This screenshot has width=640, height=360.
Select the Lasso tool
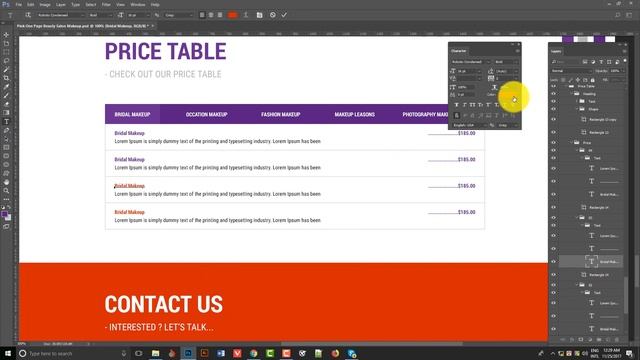tap(6, 61)
